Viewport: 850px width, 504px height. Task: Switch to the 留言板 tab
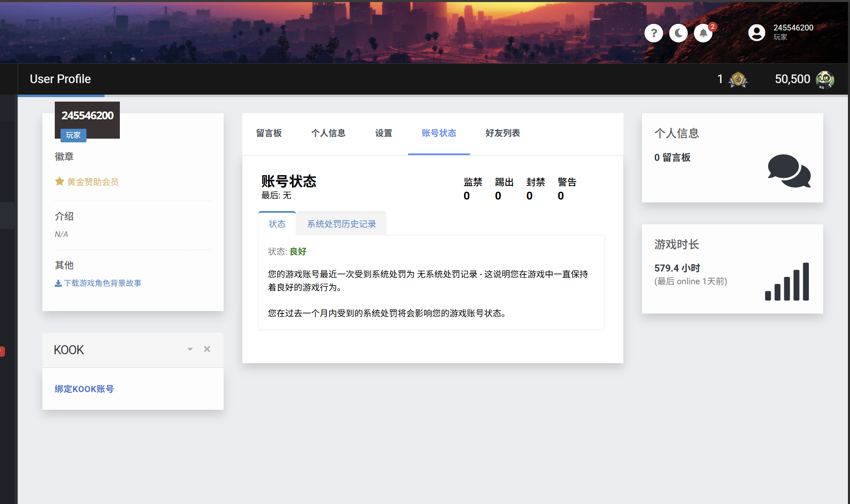tap(269, 133)
